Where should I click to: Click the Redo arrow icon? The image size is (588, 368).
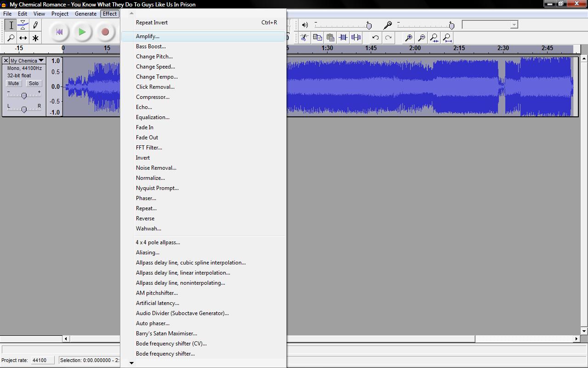(x=388, y=38)
